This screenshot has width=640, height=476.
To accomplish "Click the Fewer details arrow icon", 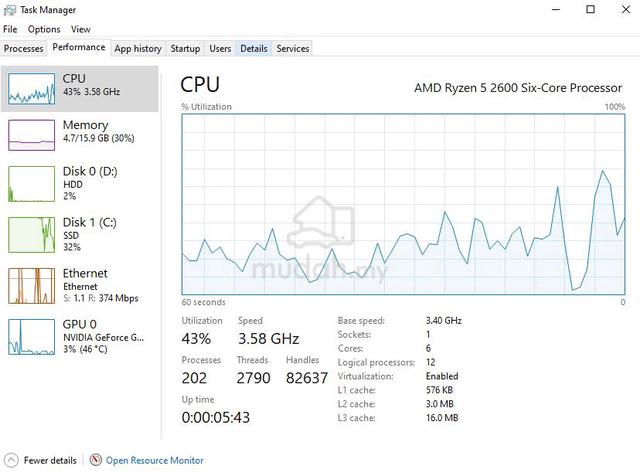I will 11,460.
